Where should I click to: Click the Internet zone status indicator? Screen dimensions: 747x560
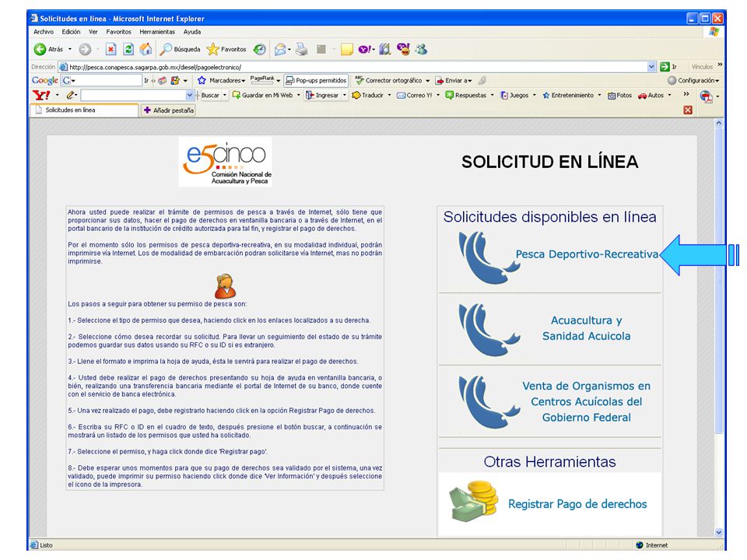point(652,544)
